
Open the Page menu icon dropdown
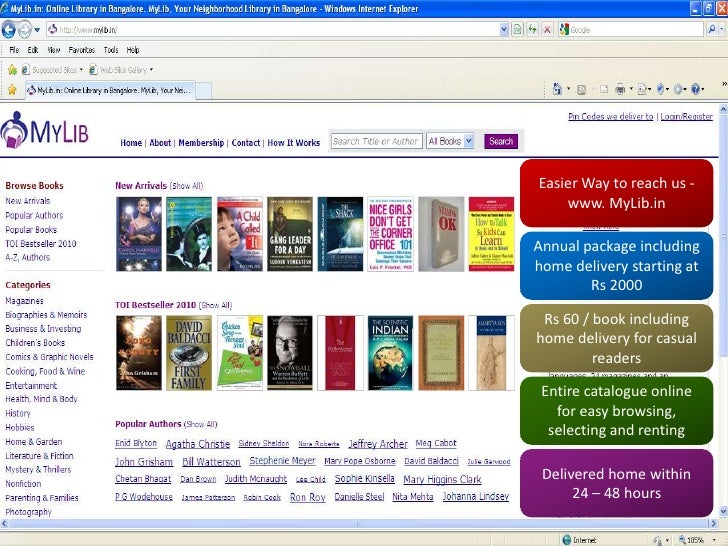coord(644,89)
